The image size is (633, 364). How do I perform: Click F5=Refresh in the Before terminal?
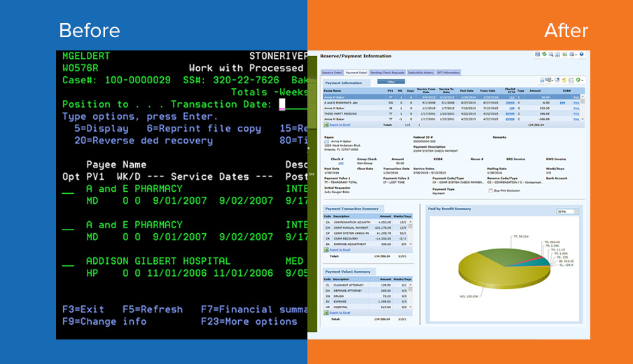click(x=153, y=309)
